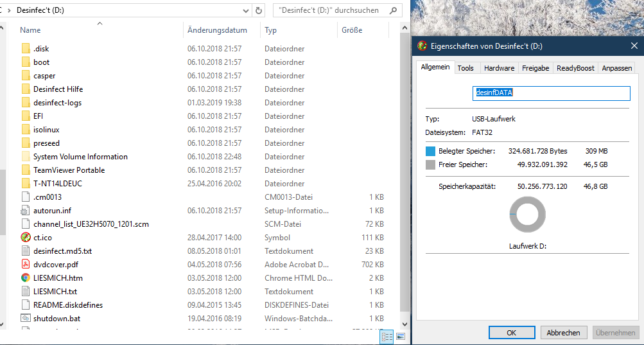The image size is (644, 345).
Task: Click the dvdcover.pdf Acrobat icon
Action: click(26, 265)
